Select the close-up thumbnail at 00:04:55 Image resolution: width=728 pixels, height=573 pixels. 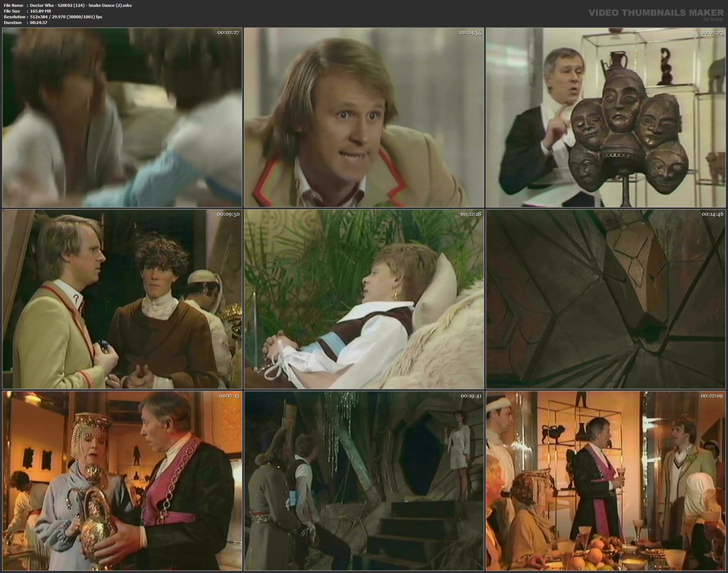(x=364, y=118)
